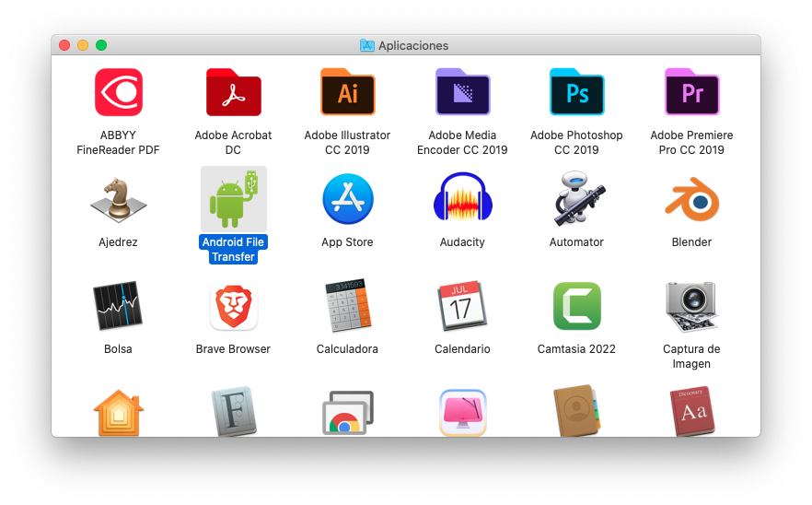
Task: Open the Adobe Acrobat DC folder icon
Action: [x=234, y=92]
